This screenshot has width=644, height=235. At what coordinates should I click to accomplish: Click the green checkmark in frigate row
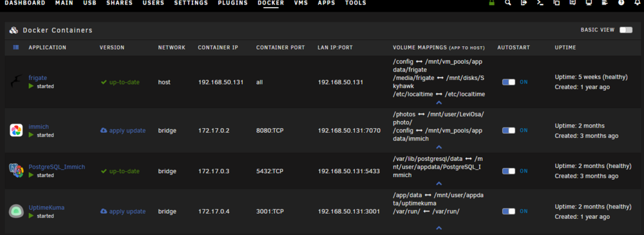pyautogui.click(x=104, y=82)
